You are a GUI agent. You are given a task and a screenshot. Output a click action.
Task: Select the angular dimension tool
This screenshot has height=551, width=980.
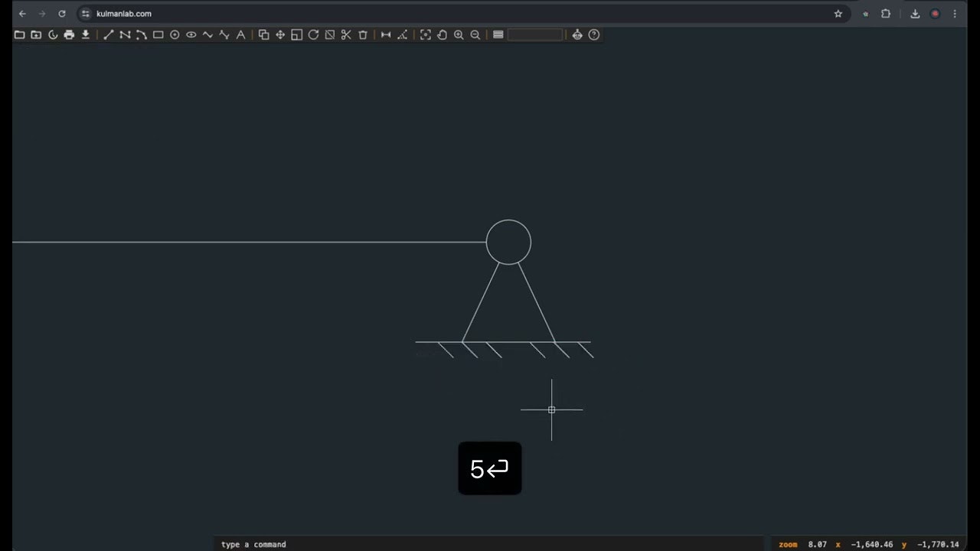(x=403, y=34)
